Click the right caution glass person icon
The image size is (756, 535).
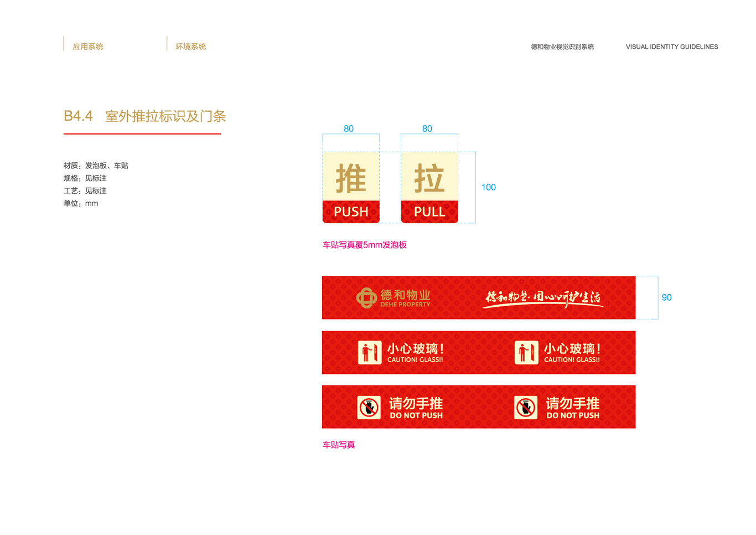pyautogui.click(x=526, y=353)
